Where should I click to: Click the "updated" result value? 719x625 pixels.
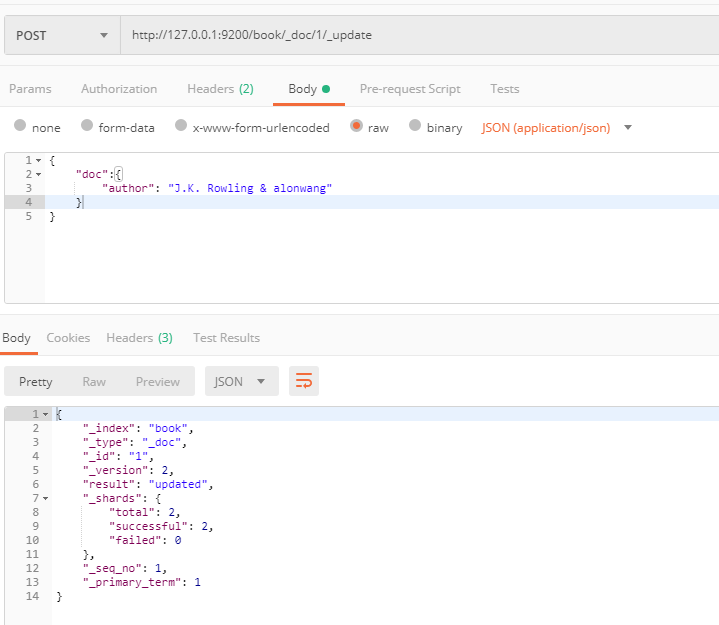[178, 484]
